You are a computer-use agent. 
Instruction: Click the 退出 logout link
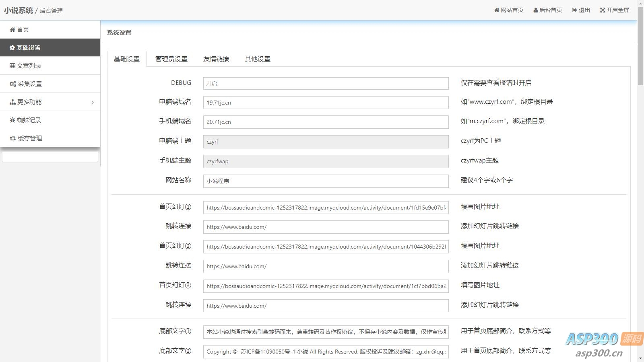581,10
